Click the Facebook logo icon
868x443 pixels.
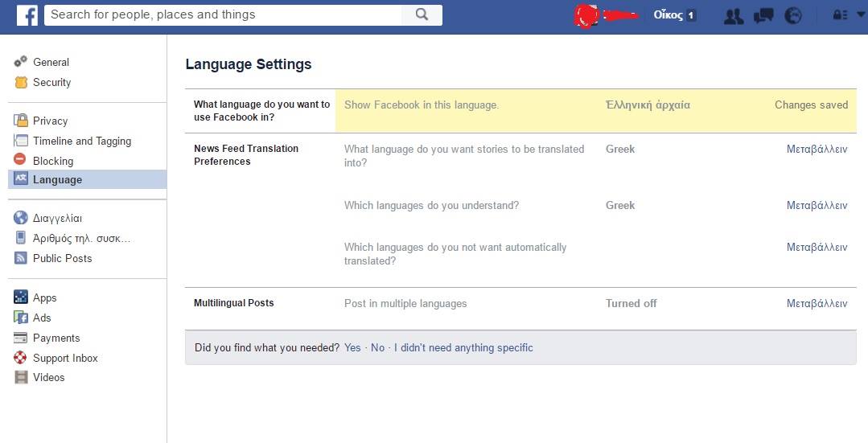pyautogui.click(x=27, y=15)
